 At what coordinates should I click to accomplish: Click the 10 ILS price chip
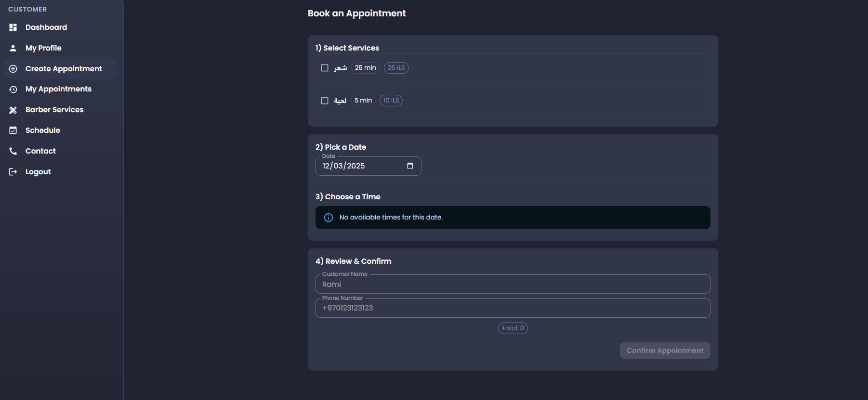point(391,101)
